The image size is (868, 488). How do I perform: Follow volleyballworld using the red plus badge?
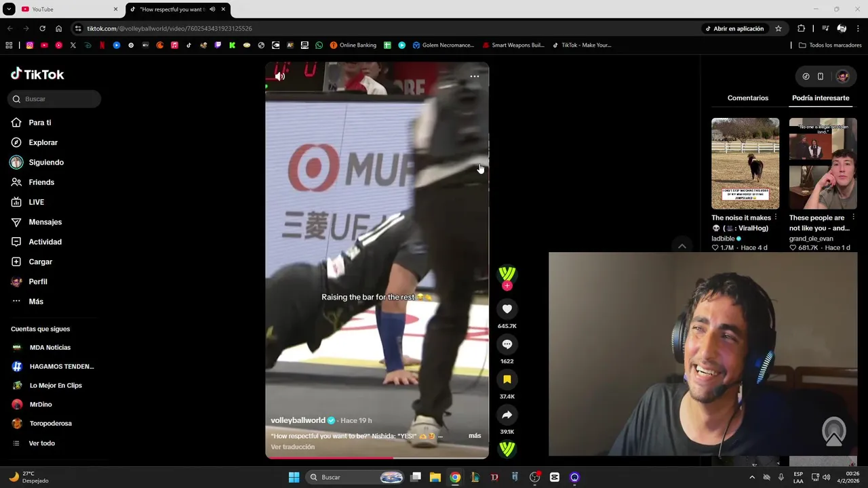pos(507,286)
